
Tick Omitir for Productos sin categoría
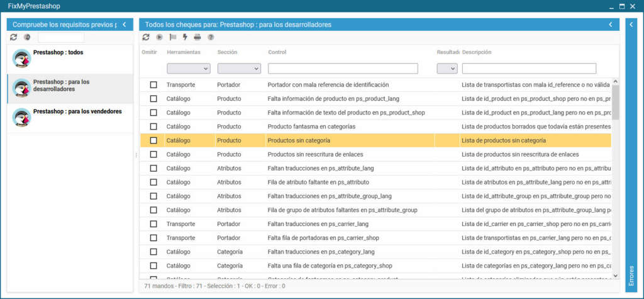pos(153,140)
